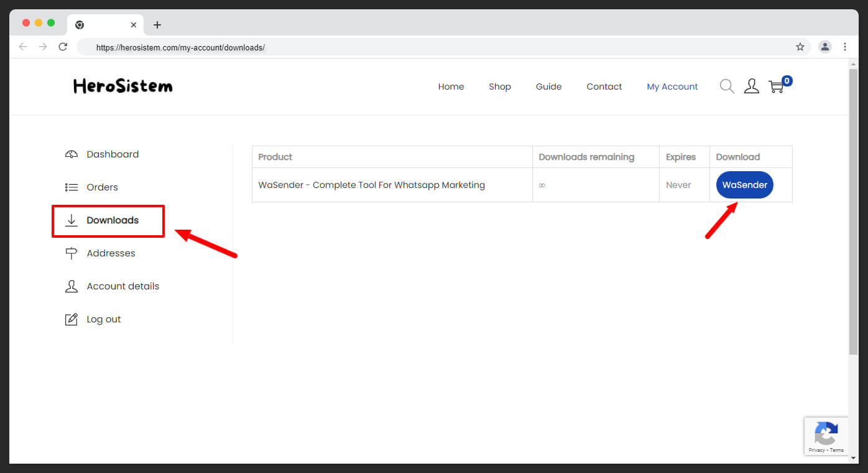Bookmark this page with star icon
The height and width of the screenshot is (473, 868).
click(x=800, y=47)
